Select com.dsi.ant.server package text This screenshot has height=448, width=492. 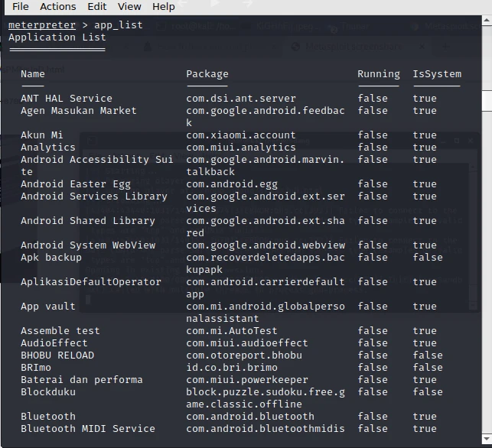pyautogui.click(x=241, y=99)
